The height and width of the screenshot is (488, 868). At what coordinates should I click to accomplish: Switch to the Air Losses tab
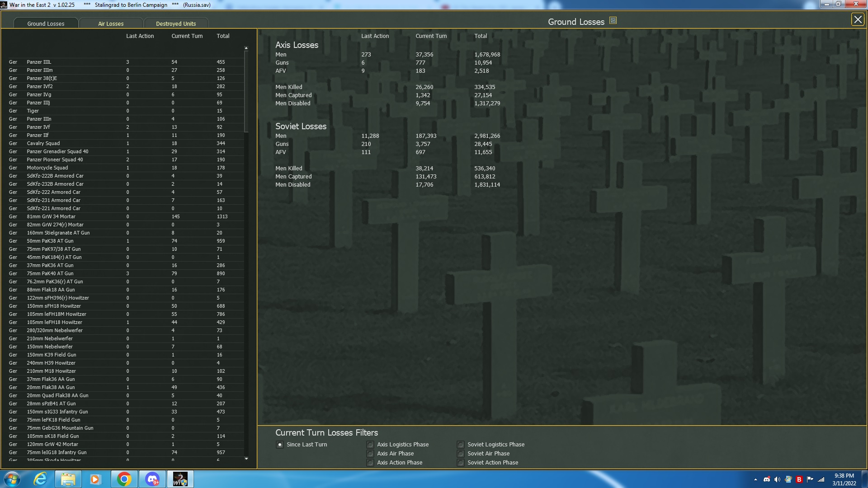pos(111,23)
